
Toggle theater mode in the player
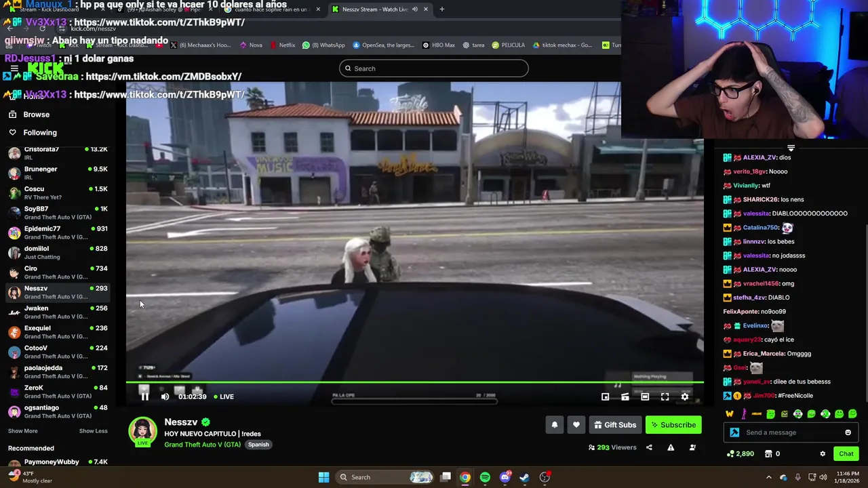coord(645,396)
